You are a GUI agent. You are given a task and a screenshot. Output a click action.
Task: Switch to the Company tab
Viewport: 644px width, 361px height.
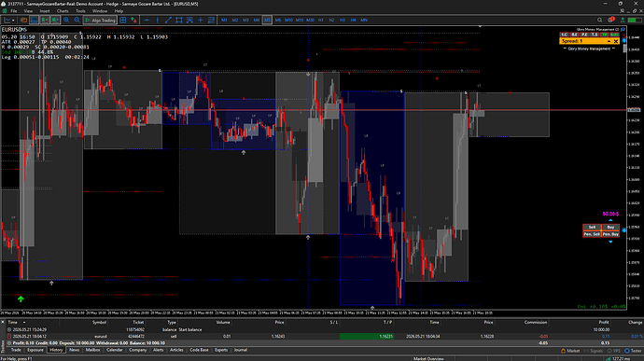[137, 350]
